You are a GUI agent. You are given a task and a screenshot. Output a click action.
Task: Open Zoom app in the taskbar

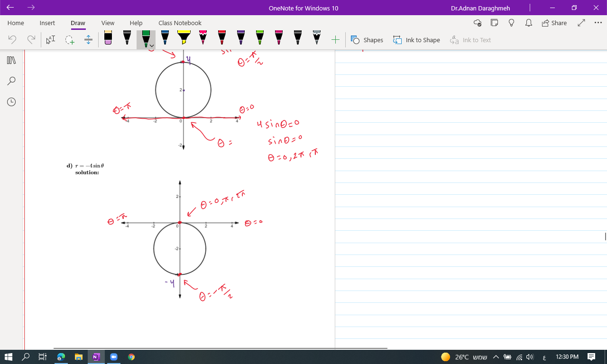[113, 357]
